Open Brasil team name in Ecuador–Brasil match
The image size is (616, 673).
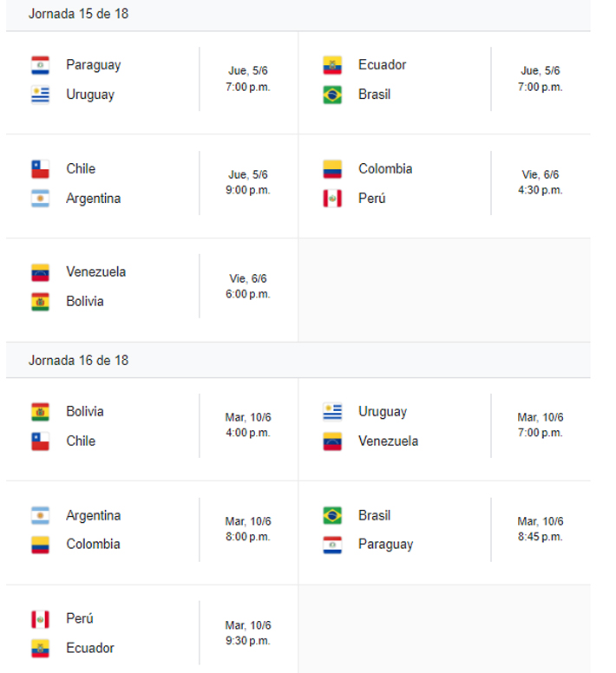374,95
